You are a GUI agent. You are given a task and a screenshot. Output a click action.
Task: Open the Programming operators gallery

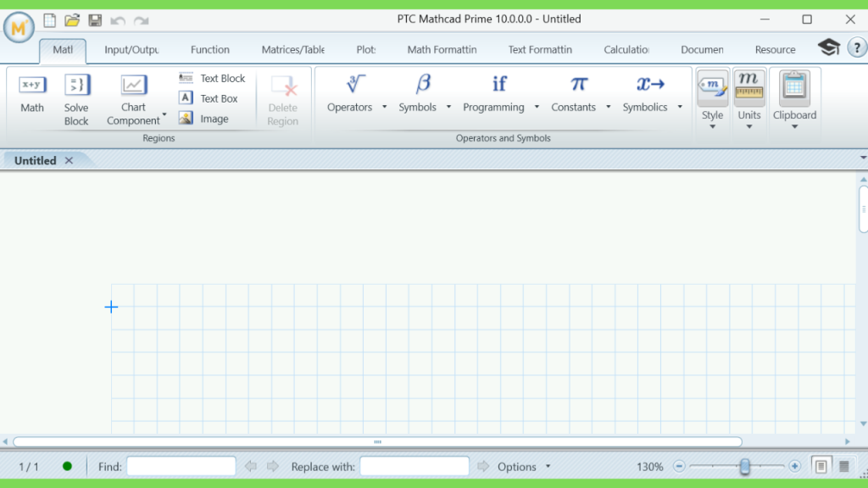coord(494,94)
